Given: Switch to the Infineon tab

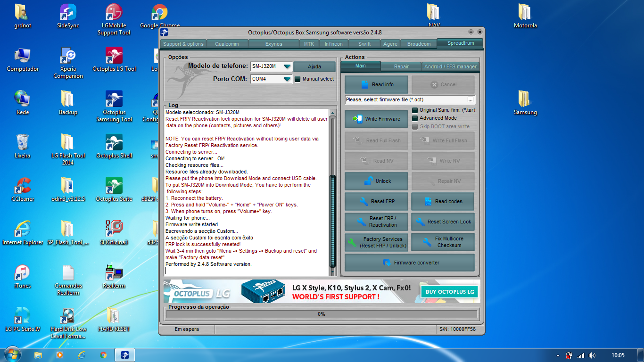Looking at the screenshot, I should click(x=334, y=44).
